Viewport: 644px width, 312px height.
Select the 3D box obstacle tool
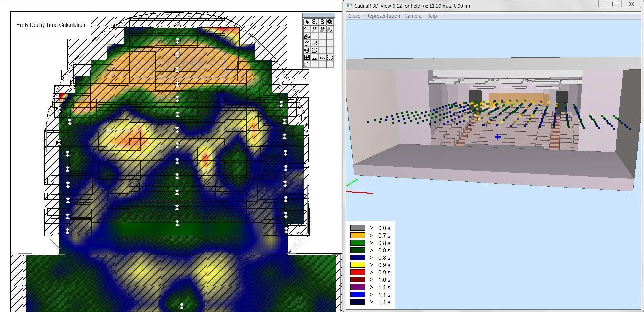[x=307, y=43]
